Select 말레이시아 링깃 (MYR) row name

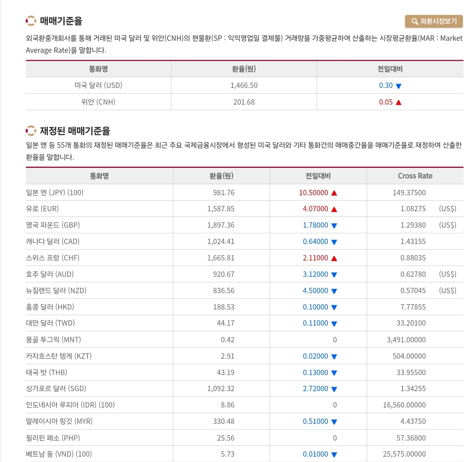pos(59,421)
